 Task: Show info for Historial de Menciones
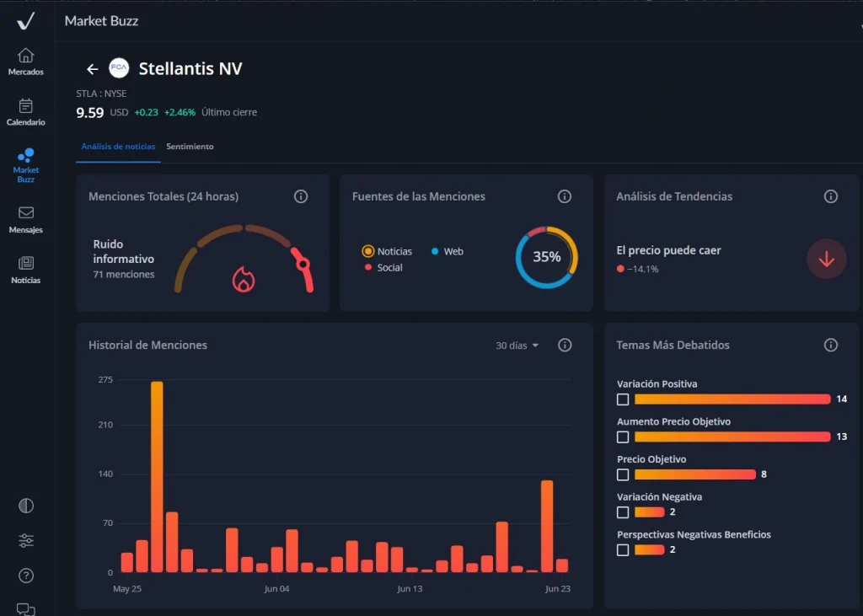[565, 345]
